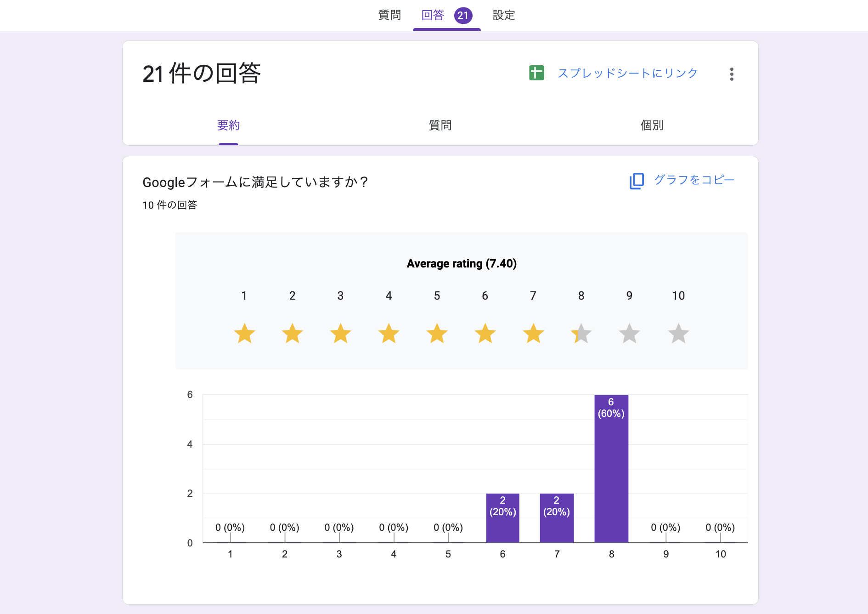Click the star under rating 3
This screenshot has height=614, width=868.
(x=340, y=333)
